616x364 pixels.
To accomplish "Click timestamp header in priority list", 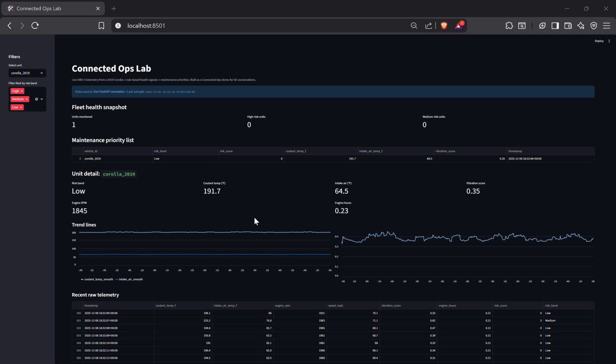I will point(550,151).
